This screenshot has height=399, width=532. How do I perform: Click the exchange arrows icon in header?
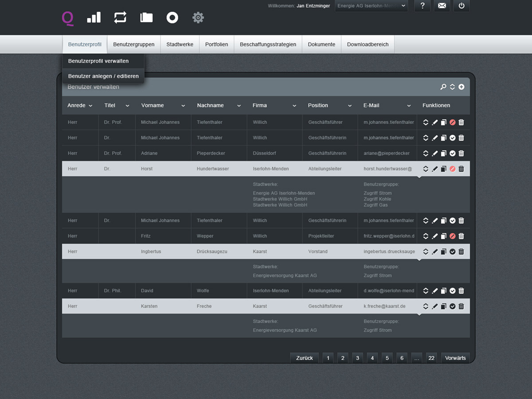(x=120, y=17)
